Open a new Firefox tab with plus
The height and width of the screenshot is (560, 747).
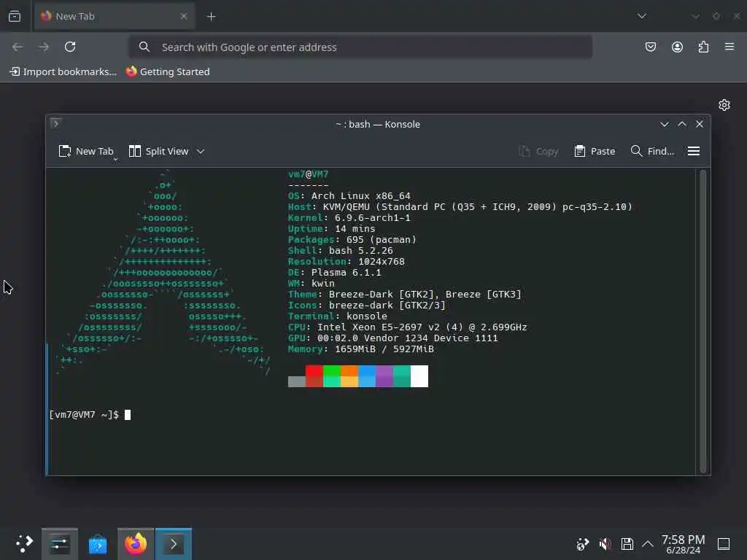click(x=211, y=17)
